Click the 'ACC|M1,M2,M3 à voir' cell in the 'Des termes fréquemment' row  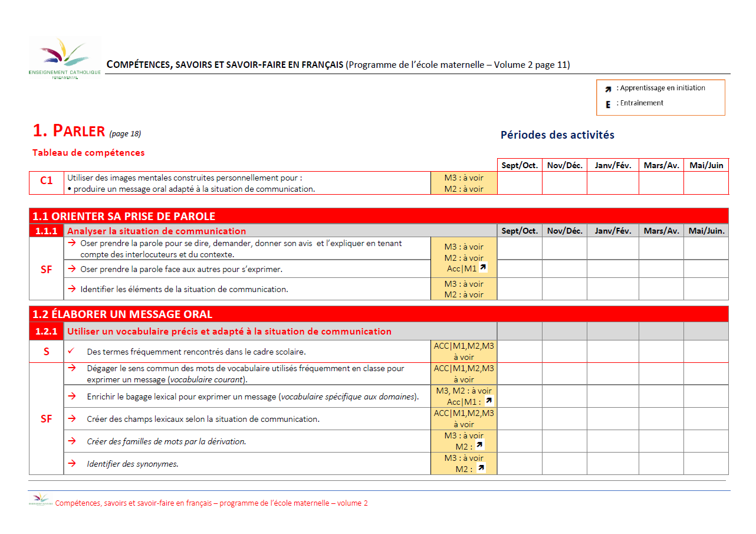pos(464,352)
